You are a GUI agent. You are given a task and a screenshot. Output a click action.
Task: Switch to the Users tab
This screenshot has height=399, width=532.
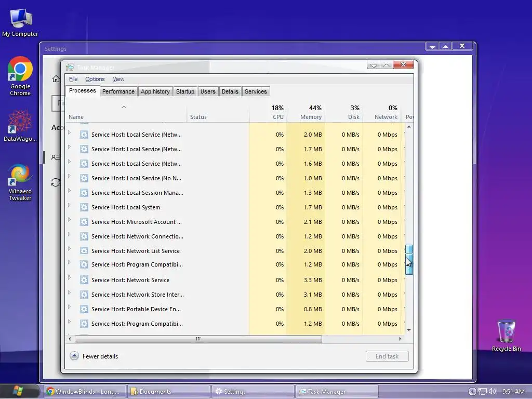point(208,91)
